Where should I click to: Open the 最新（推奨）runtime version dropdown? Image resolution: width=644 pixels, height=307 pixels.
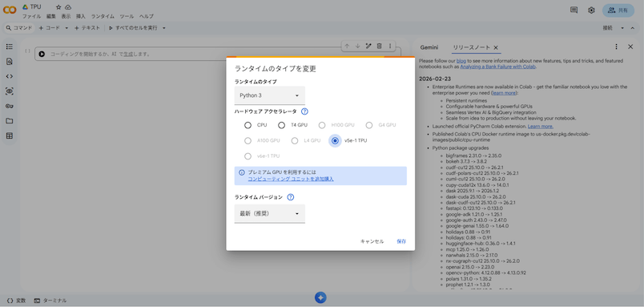pyautogui.click(x=269, y=214)
